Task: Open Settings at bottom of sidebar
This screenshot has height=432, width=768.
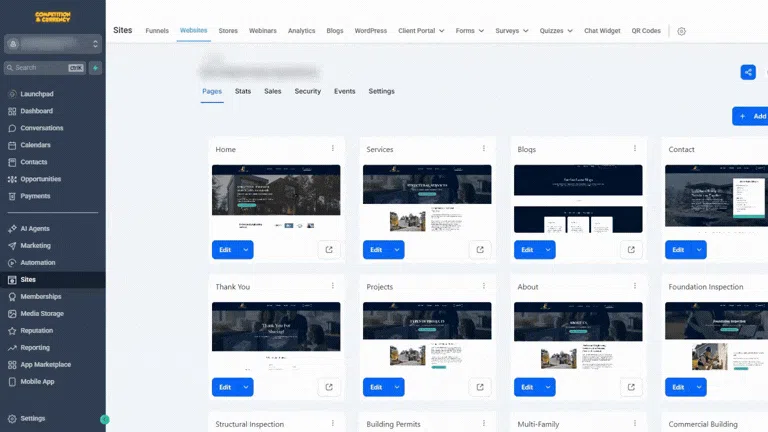Action: pyautogui.click(x=32, y=418)
